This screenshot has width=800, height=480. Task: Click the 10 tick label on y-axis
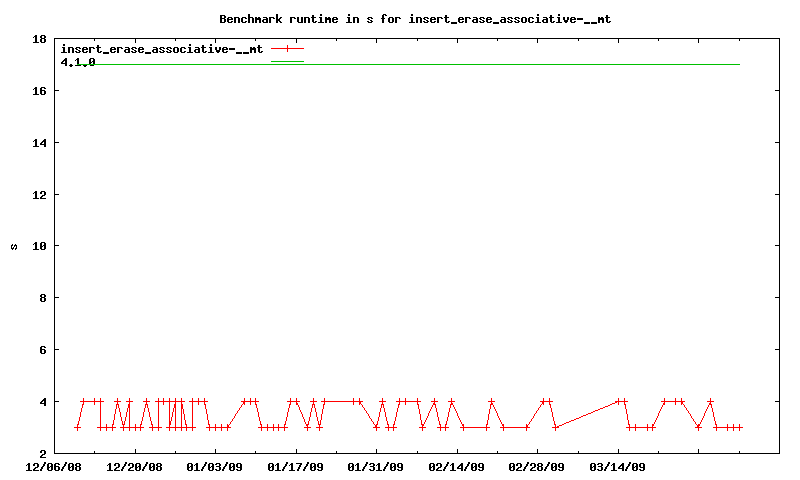(39, 246)
